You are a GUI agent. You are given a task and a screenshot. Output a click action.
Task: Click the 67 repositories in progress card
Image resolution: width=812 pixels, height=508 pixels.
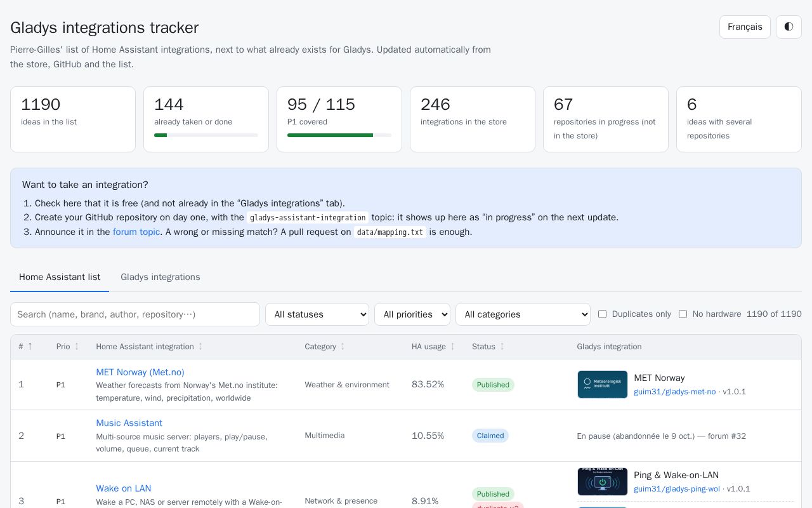click(x=606, y=119)
